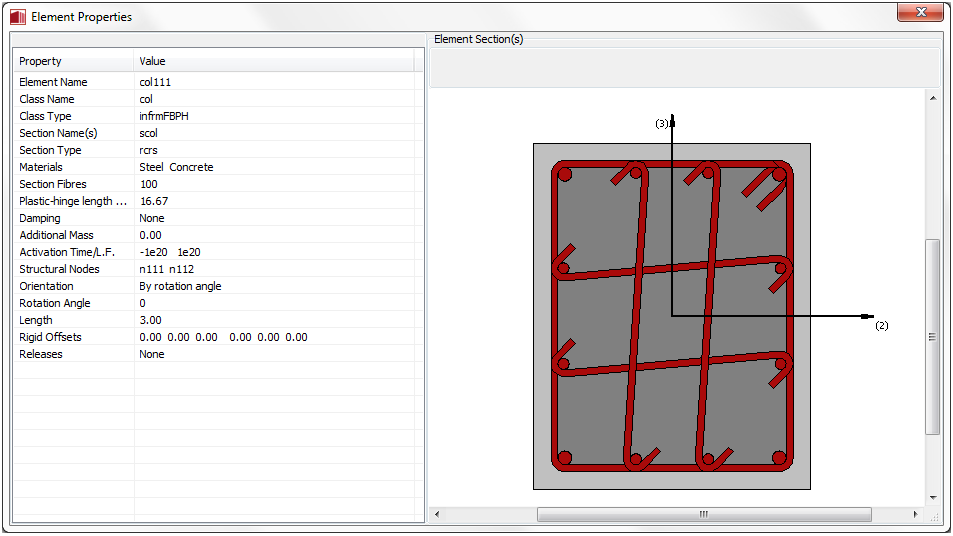Click the horizontal scrollbar right arrow
Viewport: 953px width, 536px height.
pyautogui.click(x=915, y=514)
